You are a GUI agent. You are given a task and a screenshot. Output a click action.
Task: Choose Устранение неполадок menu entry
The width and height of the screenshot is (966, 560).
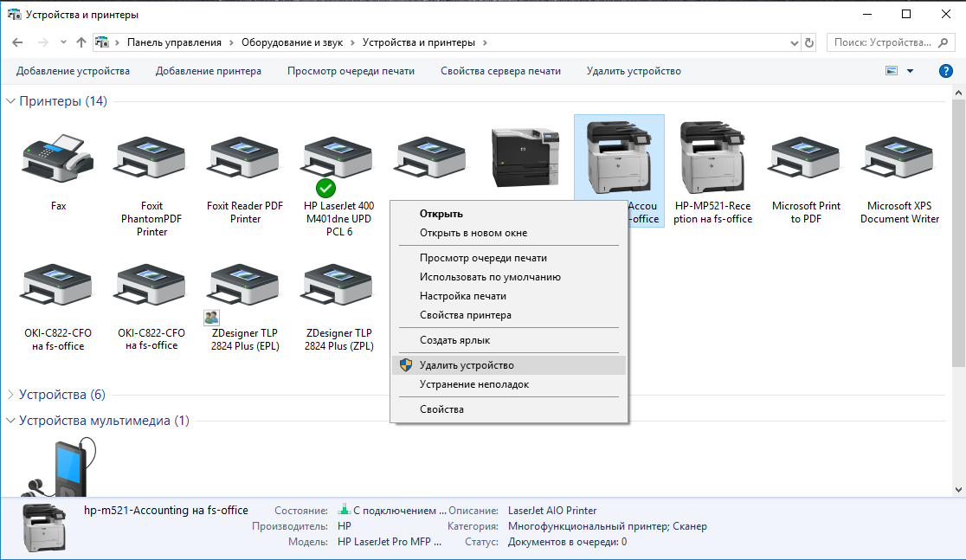[509, 384]
